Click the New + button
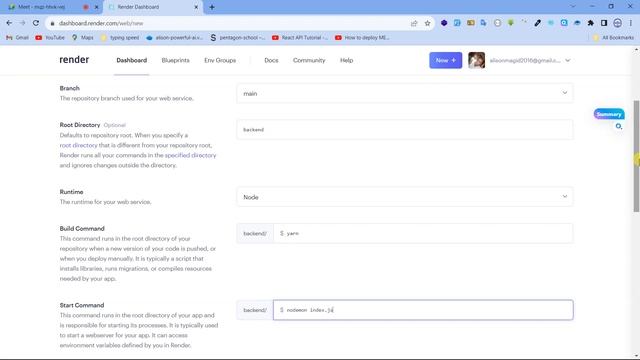 pyautogui.click(x=445, y=60)
